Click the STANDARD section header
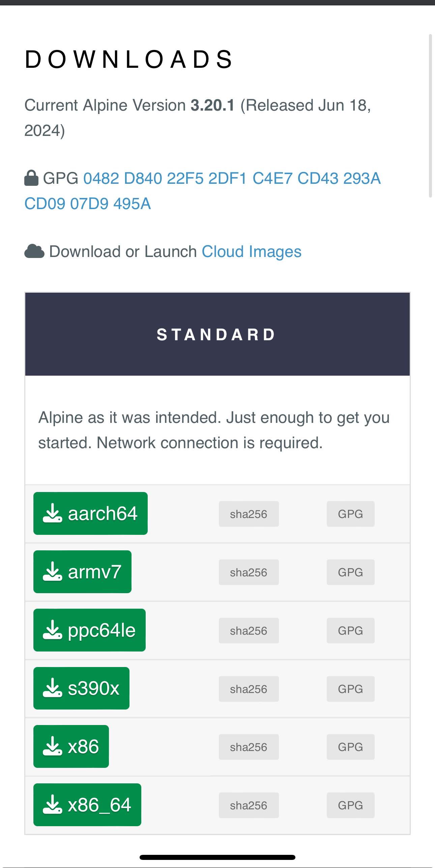Viewport: 435px width, 868px height. pos(217,334)
